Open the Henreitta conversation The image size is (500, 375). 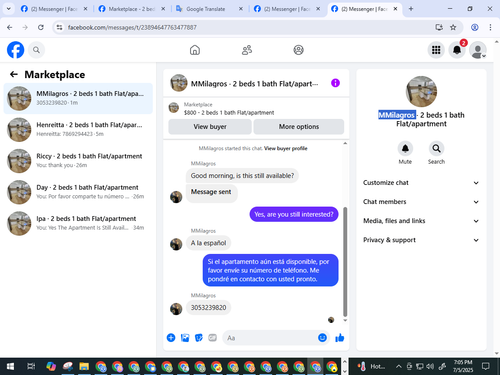click(x=78, y=130)
